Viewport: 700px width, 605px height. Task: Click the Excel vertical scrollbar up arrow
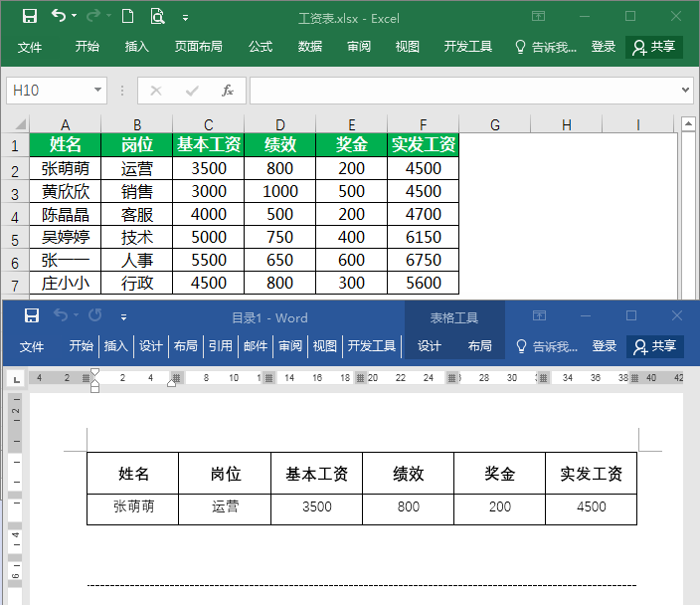pos(688,123)
